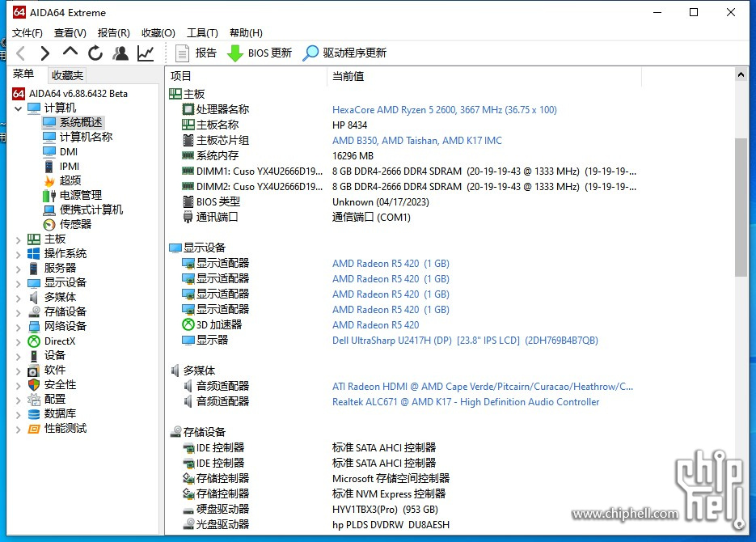
Task: Open the Realtek ALC671 audio link
Action: 465,402
